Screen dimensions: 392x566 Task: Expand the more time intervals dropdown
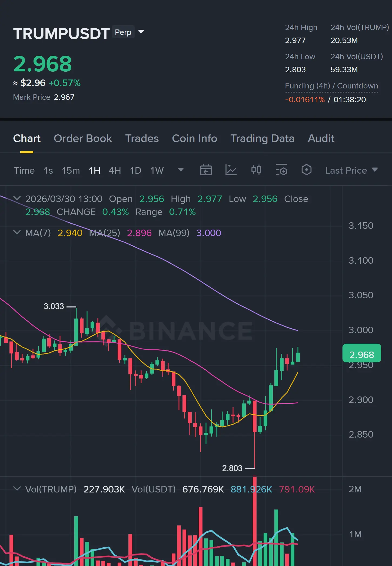tap(181, 170)
